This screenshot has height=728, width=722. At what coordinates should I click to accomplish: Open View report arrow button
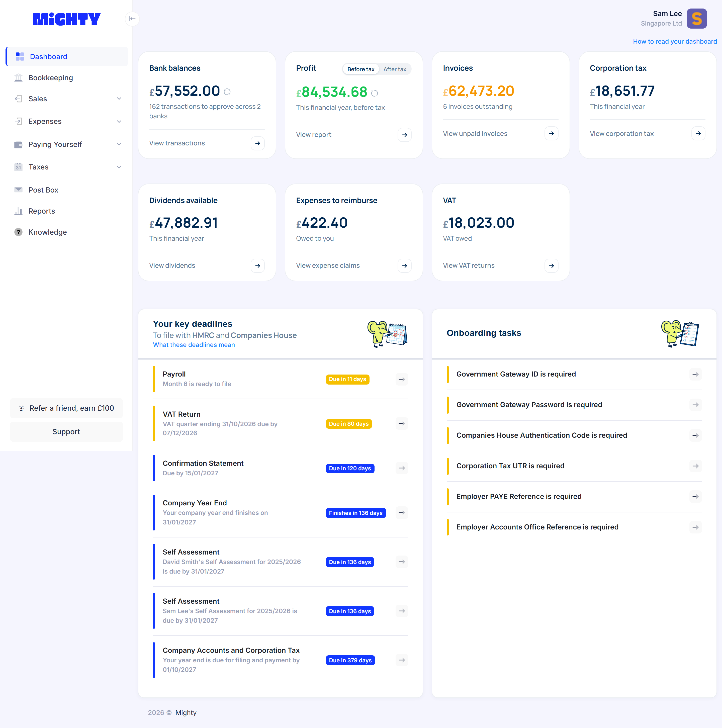[x=404, y=135]
